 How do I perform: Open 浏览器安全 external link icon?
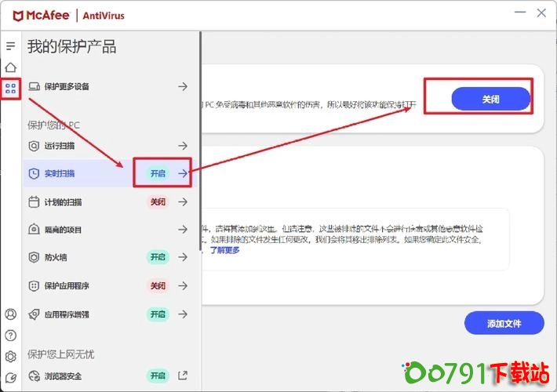[183, 376]
